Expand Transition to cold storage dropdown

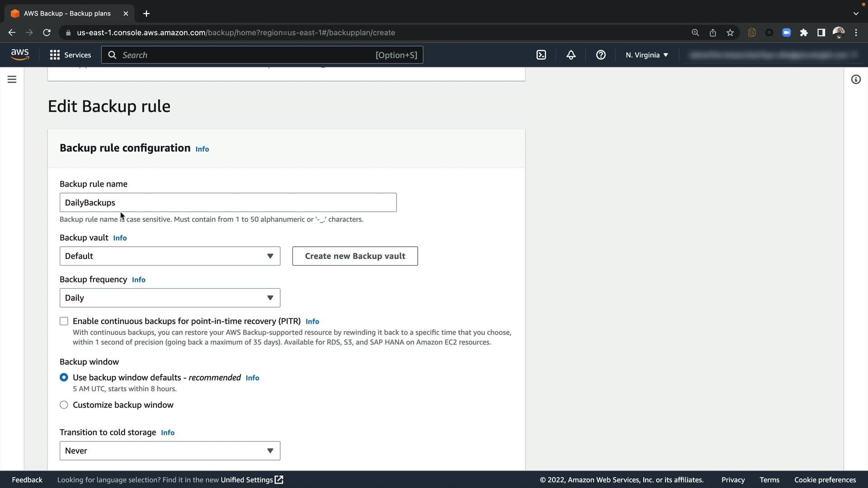click(170, 450)
